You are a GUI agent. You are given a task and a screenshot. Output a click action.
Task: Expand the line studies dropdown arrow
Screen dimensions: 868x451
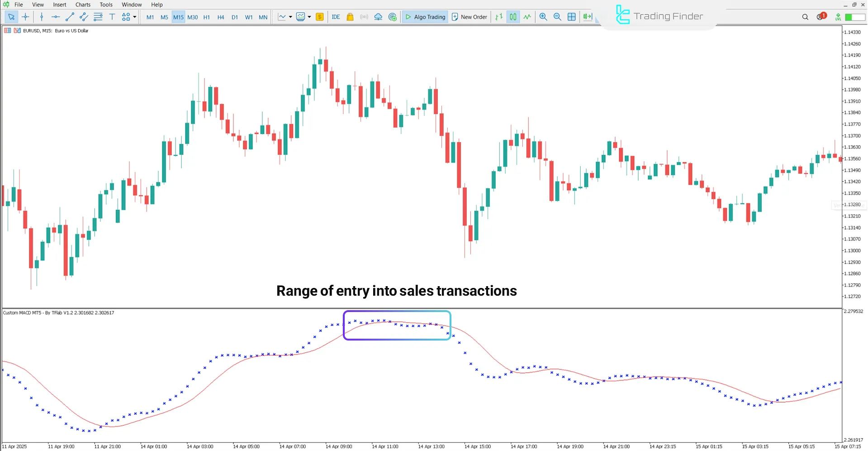291,17
